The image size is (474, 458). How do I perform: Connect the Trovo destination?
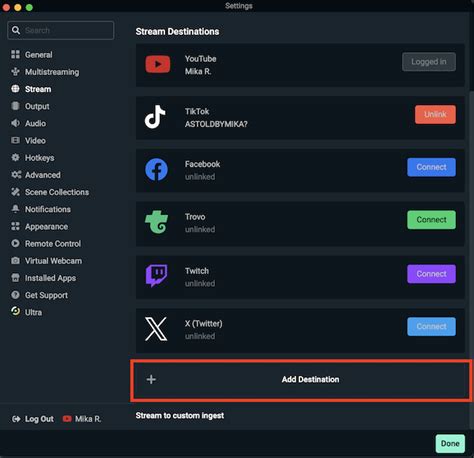[431, 220]
